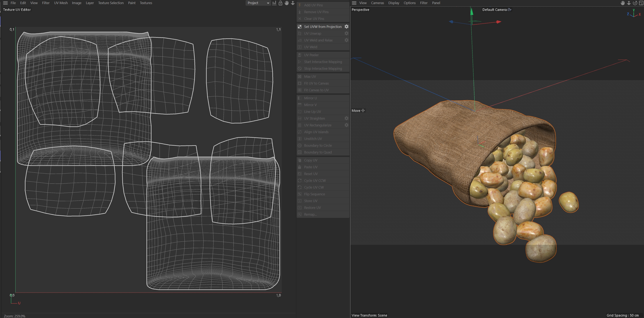Viewport: 644px width, 318px height.
Task: Click the XYZ axis orientation gizmo
Action: pyautogui.click(x=634, y=14)
